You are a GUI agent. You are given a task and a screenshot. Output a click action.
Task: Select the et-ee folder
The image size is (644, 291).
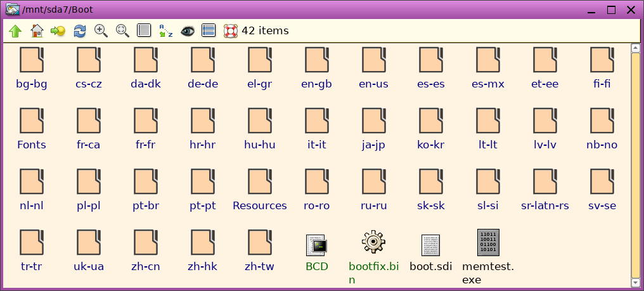pos(545,68)
